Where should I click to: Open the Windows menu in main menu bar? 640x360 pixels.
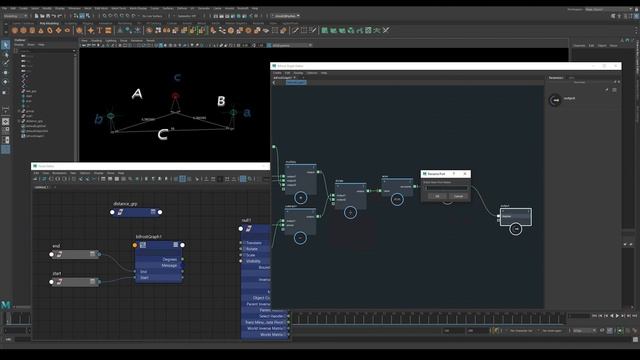coord(74,8)
